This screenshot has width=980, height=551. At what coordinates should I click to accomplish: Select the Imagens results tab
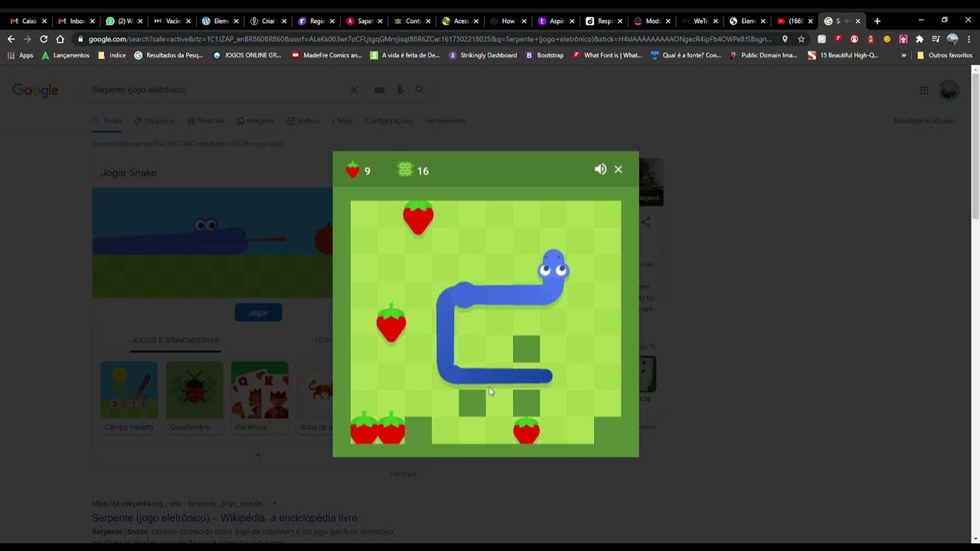click(x=256, y=121)
